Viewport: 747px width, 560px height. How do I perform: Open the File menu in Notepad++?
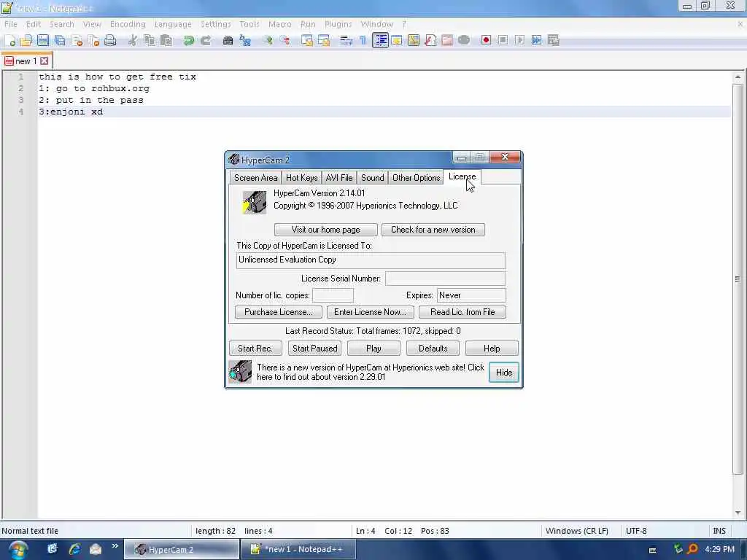coord(10,24)
